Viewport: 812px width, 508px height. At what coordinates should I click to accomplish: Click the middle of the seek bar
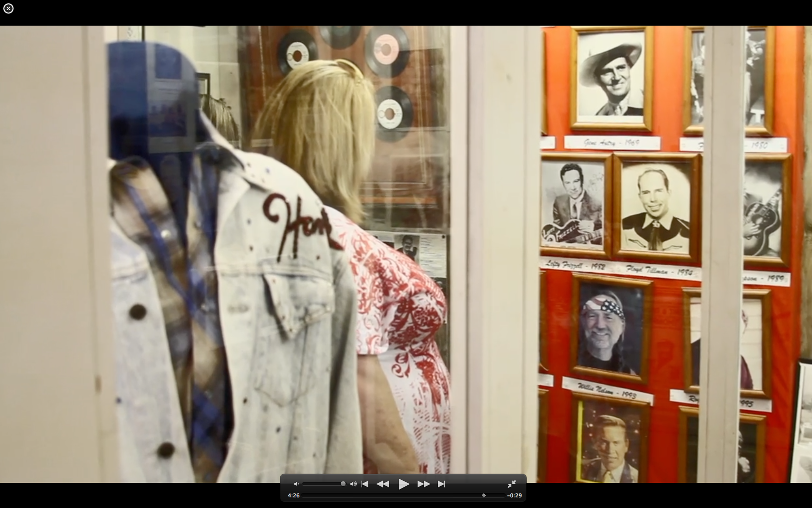[404, 495]
